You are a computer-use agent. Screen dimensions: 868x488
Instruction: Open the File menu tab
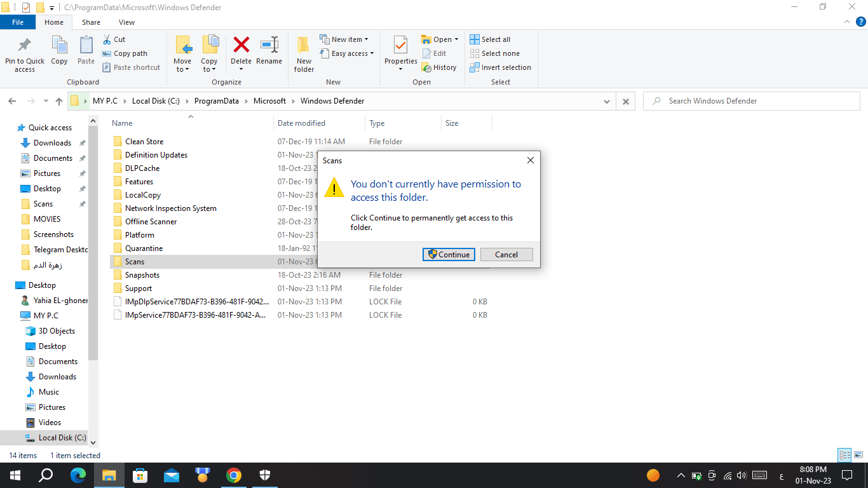click(18, 22)
